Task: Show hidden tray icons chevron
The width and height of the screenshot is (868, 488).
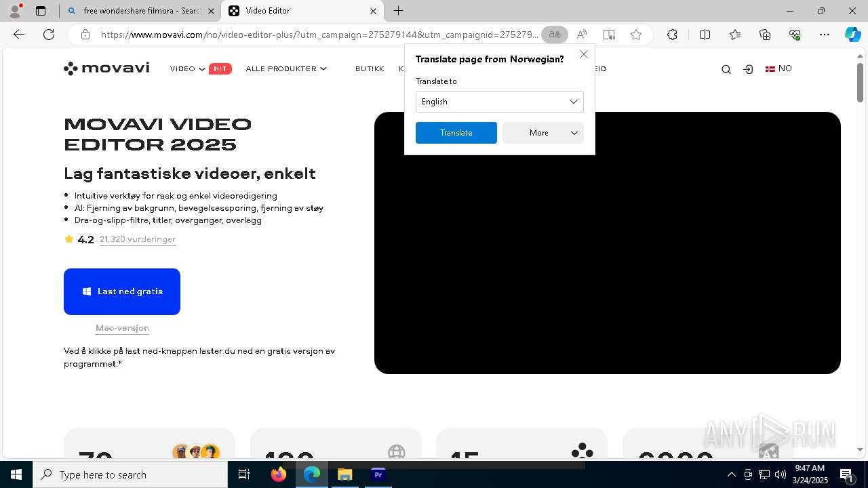Action: click(731, 474)
